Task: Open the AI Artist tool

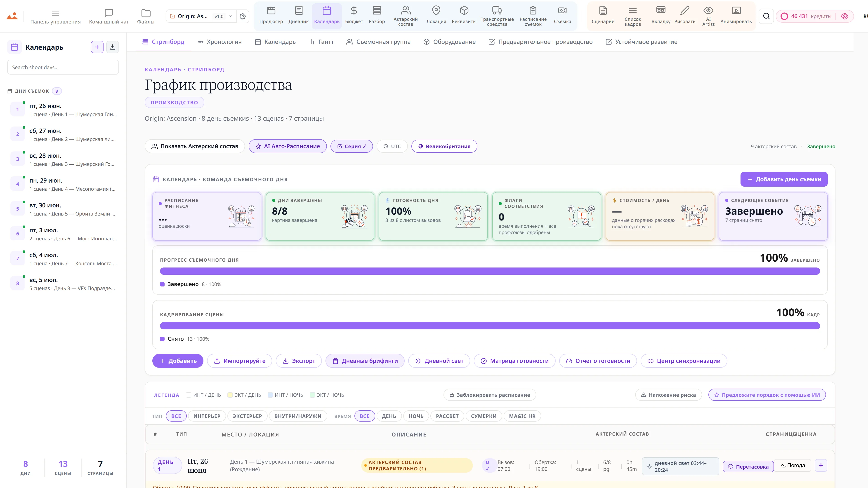Action: click(708, 16)
